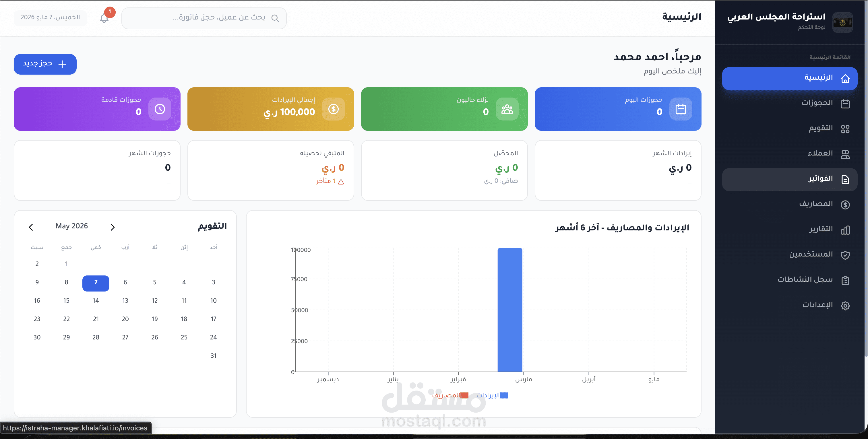The image size is (868, 439).
Task: Click the clock icon on حجوزات قادمة card
Action: click(x=160, y=109)
